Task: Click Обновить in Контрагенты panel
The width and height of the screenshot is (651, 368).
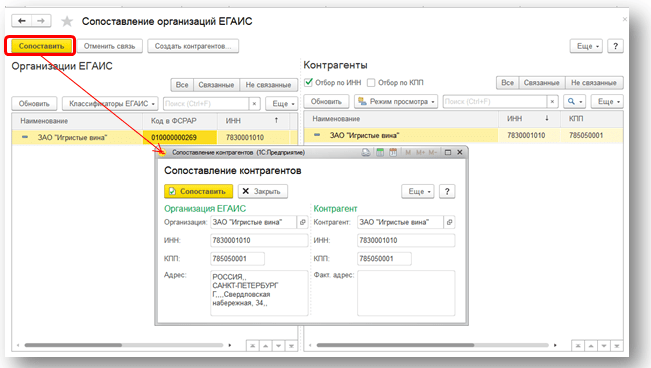Action: 326,101
